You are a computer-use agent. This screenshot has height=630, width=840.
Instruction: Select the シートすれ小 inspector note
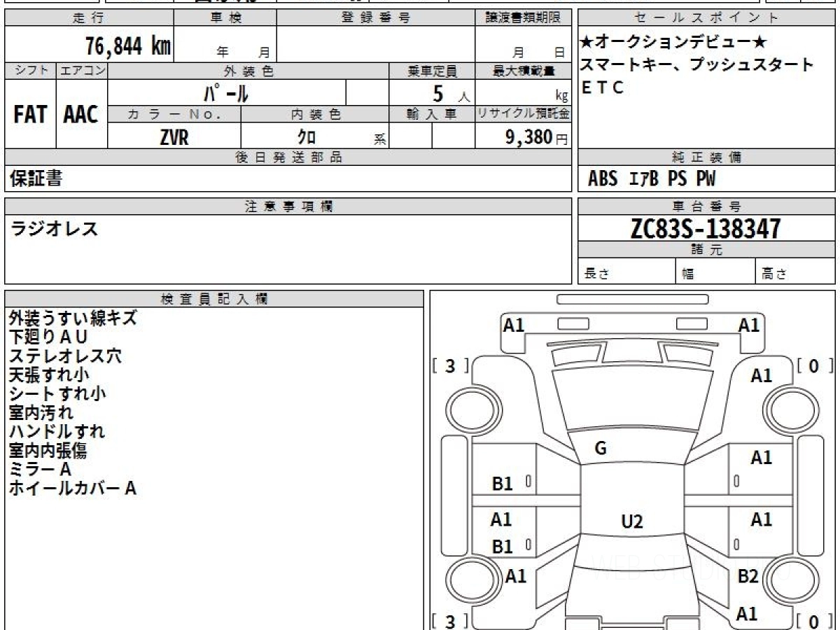[57, 394]
